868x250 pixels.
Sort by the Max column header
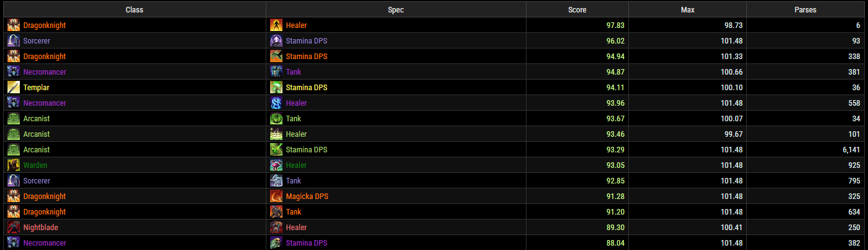click(x=687, y=10)
